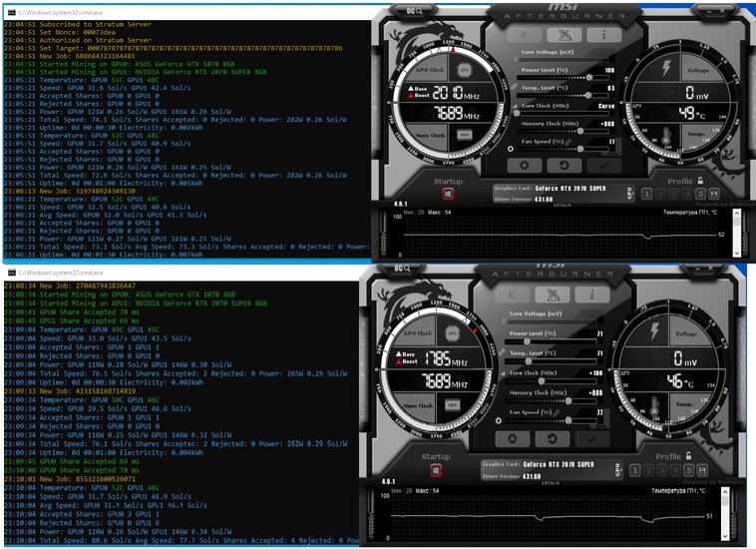Click Temp Limit slider handle set to 83
The image size is (756, 549).
coord(587,96)
